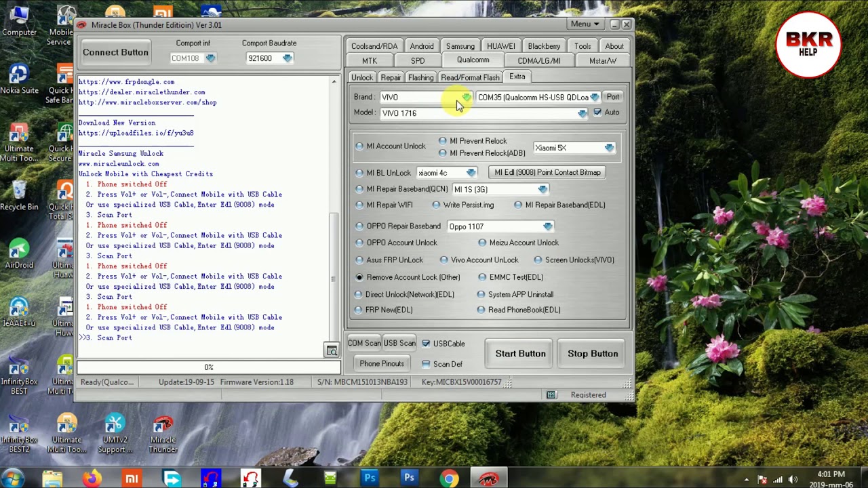Click the small grid icon beside Registered
Screen dimensions: 868x488
click(551, 395)
